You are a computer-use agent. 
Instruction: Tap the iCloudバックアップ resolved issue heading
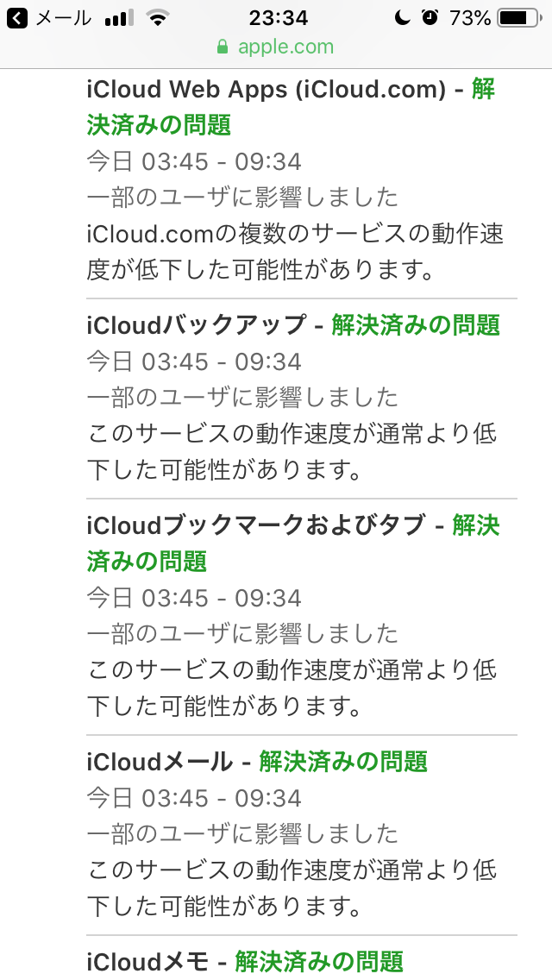pyautogui.click(x=197, y=325)
